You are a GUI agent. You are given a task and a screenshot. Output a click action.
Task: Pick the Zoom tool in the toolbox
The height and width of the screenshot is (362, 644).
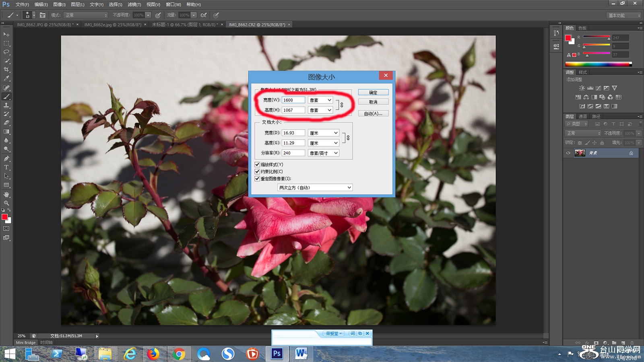(6, 203)
